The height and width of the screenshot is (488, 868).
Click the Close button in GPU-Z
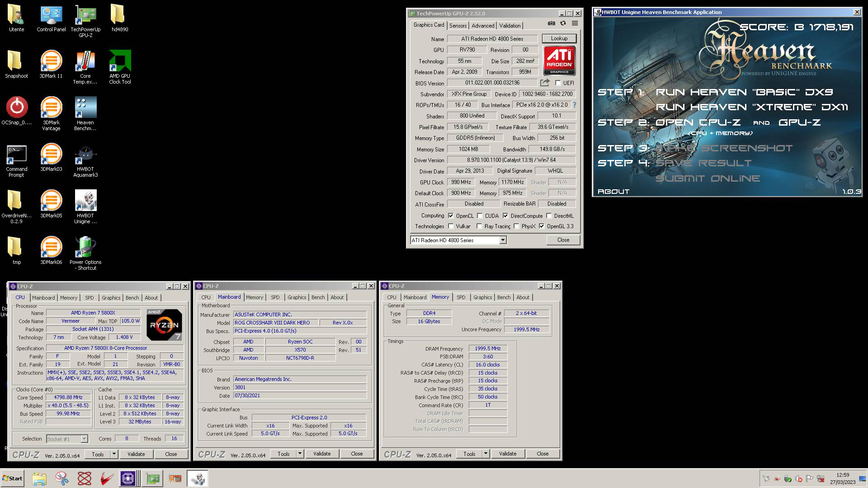tap(563, 240)
